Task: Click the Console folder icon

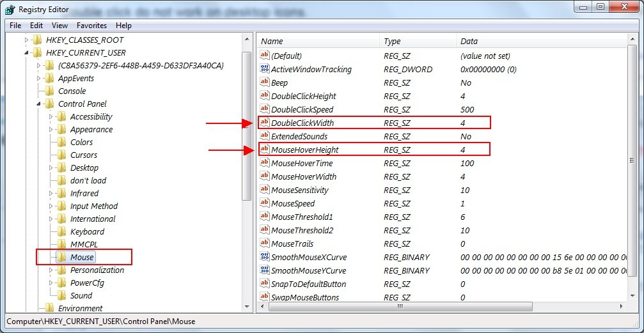Action: click(x=50, y=91)
